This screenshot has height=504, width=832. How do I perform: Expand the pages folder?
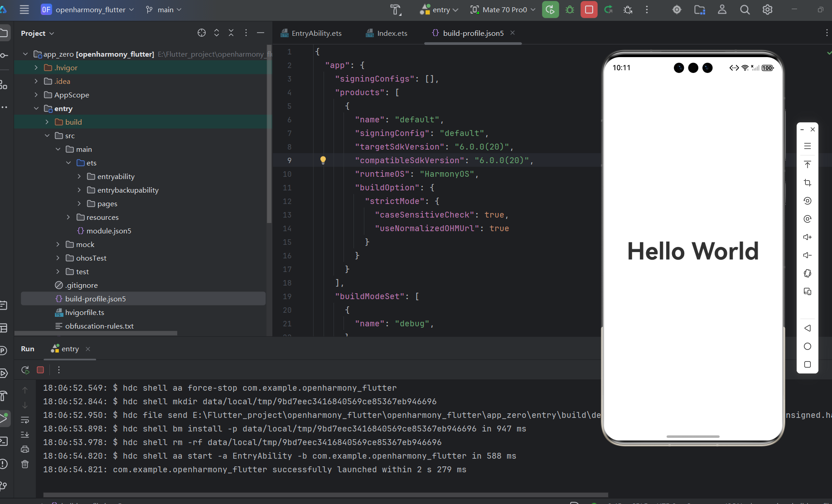(x=79, y=204)
